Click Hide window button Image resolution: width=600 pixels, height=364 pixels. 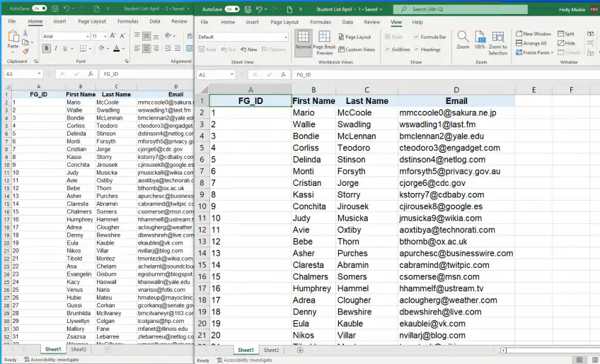point(566,43)
